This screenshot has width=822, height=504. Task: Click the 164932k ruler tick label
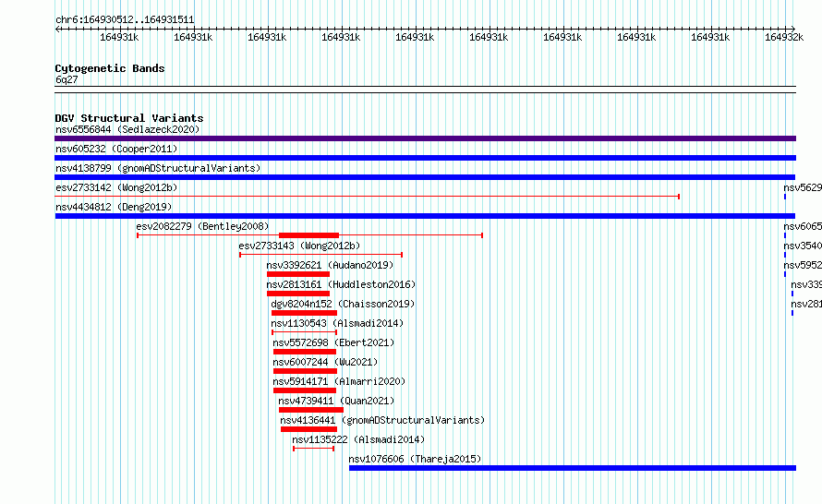(784, 37)
